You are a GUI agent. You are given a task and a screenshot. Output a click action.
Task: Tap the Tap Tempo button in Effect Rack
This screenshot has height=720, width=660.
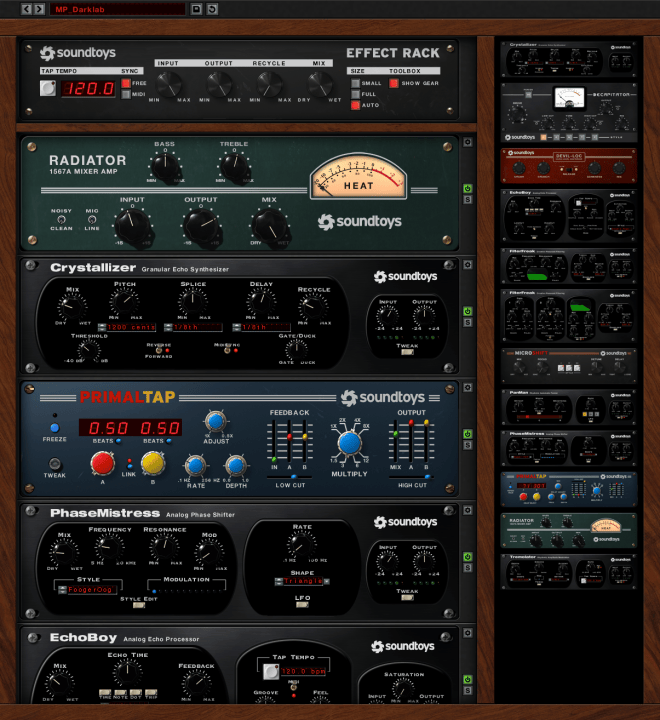click(48, 88)
